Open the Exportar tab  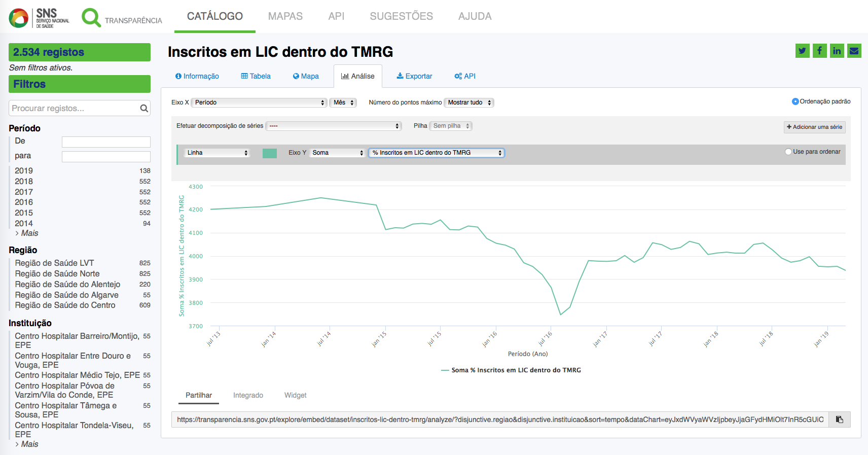[414, 76]
